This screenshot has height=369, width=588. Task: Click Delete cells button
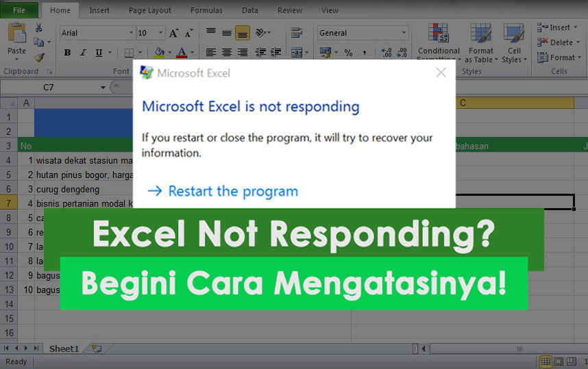(x=559, y=42)
